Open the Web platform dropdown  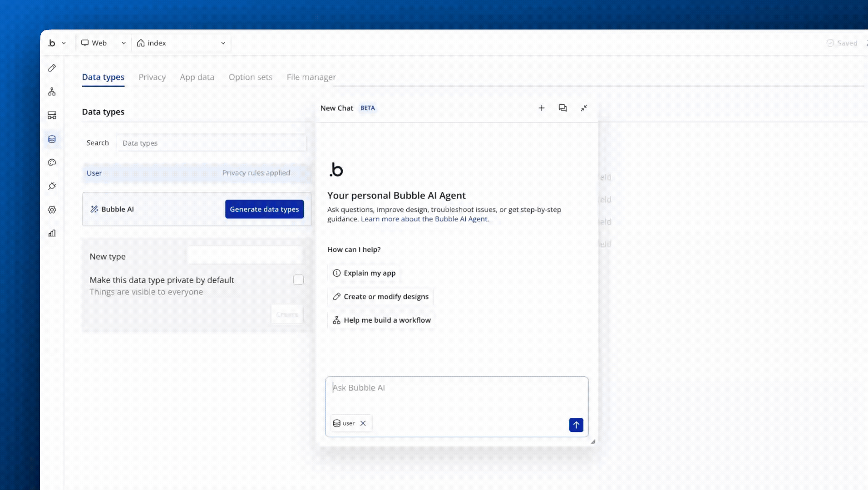pyautogui.click(x=103, y=43)
